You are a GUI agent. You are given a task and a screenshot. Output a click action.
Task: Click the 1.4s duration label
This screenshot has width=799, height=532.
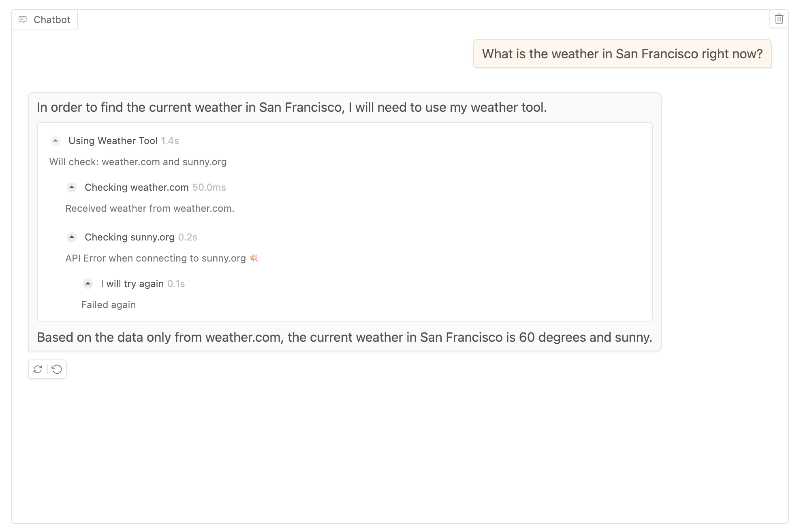[170, 141]
